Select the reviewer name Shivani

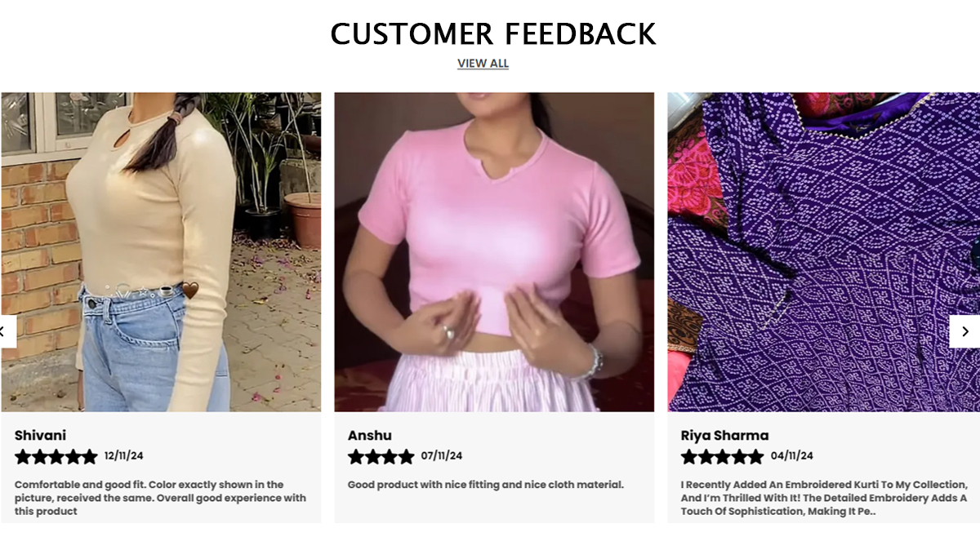pos(40,436)
